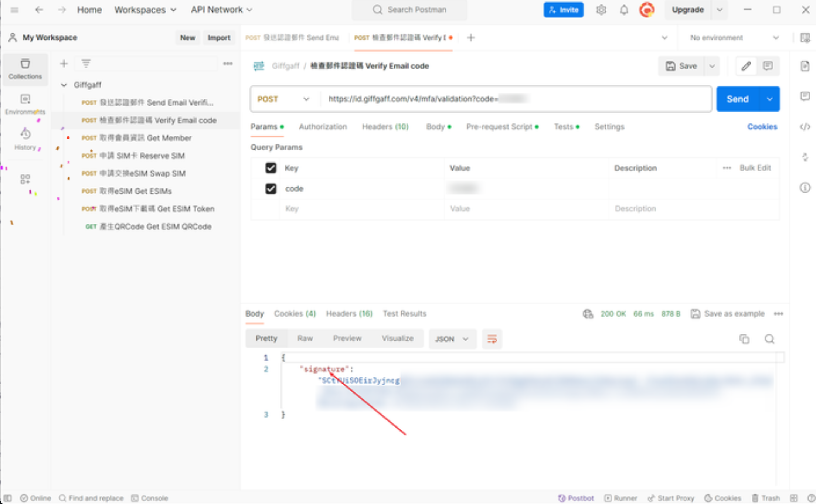Switch to the Tests tab

567,127
